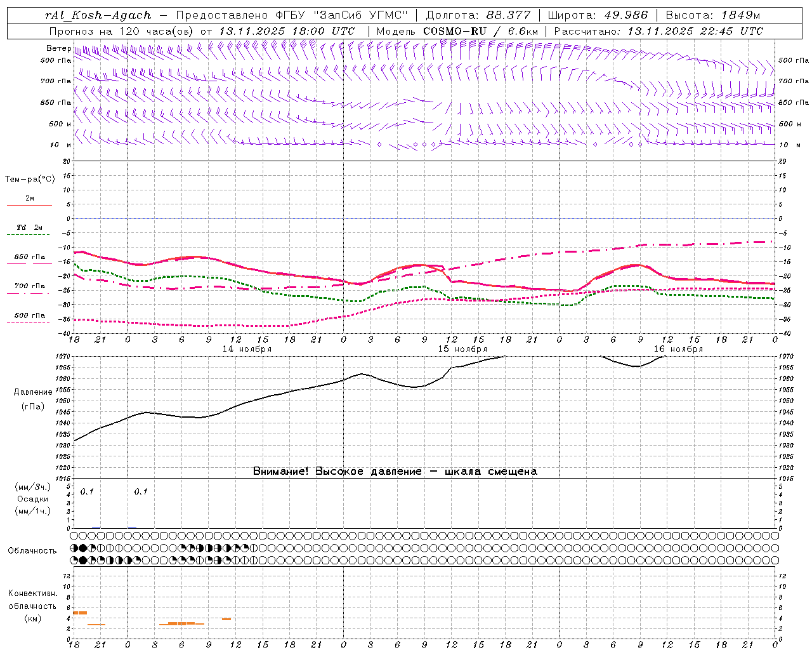Select the Тем-ра(°C) axis title
The height and width of the screenshot is (650, 812).
[x=30, y=180]
